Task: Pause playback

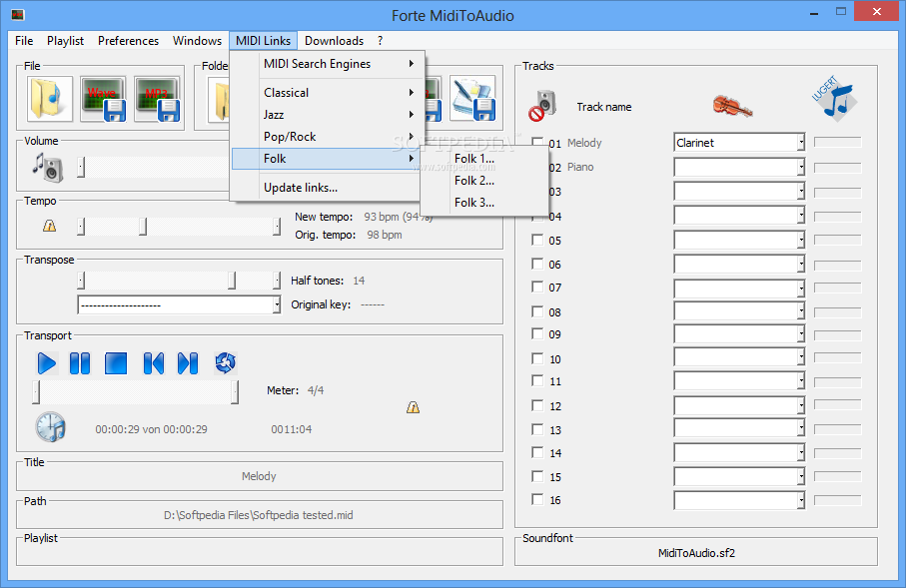Action: (80, 363)
